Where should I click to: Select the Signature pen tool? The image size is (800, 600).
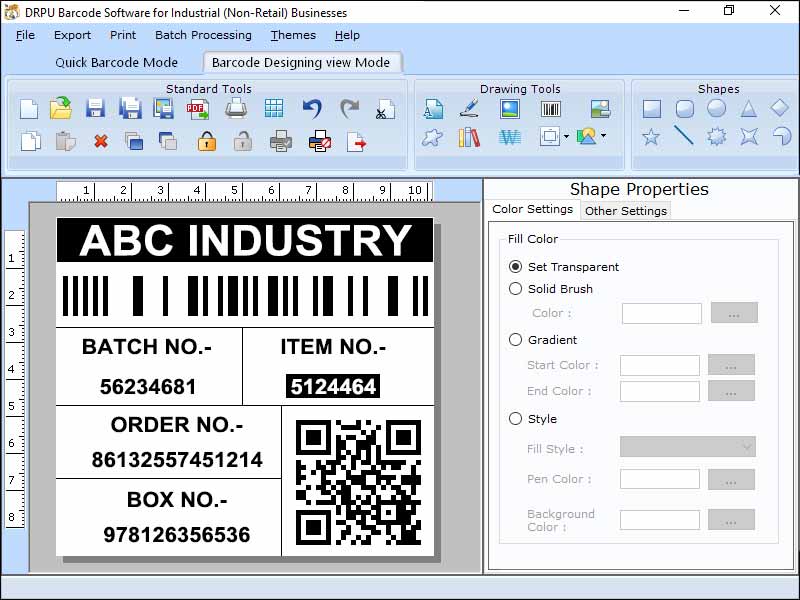(468, 108)
